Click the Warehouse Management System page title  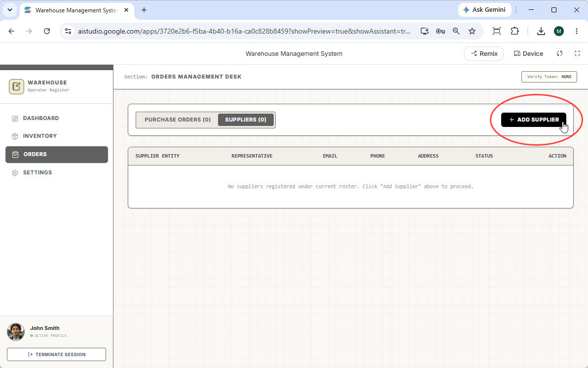[294, 54]
